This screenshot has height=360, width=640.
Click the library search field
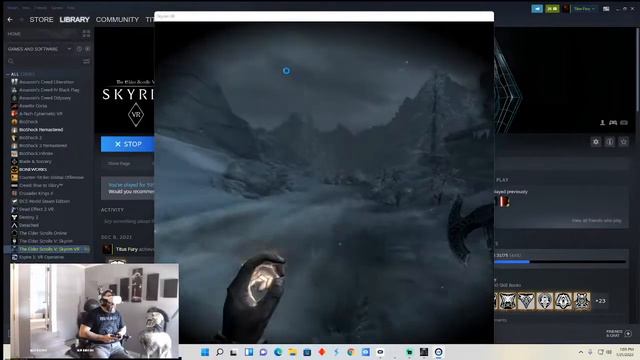[44, 61]
